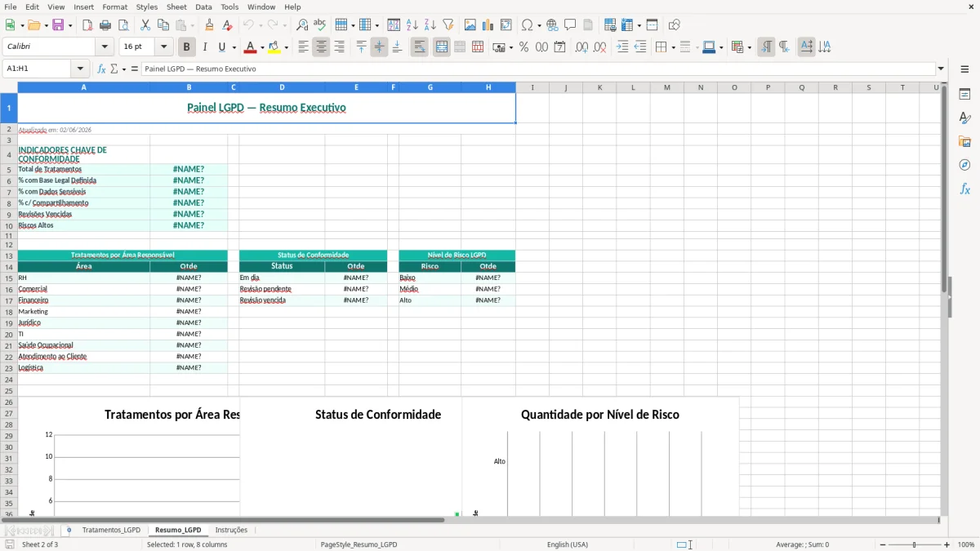Insert Pivot Table icon
Viewport: 980px width, 551px height.
click(x=506, y=25)
